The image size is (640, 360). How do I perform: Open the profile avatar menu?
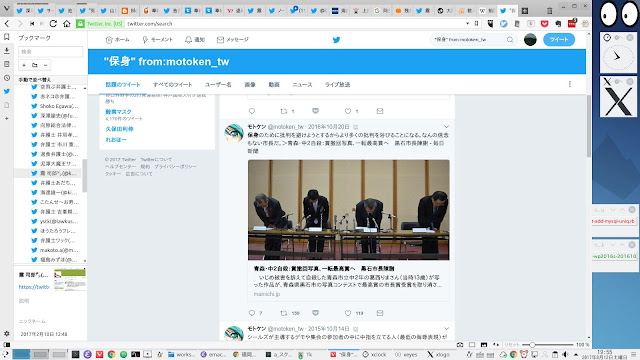pos(530,40)
